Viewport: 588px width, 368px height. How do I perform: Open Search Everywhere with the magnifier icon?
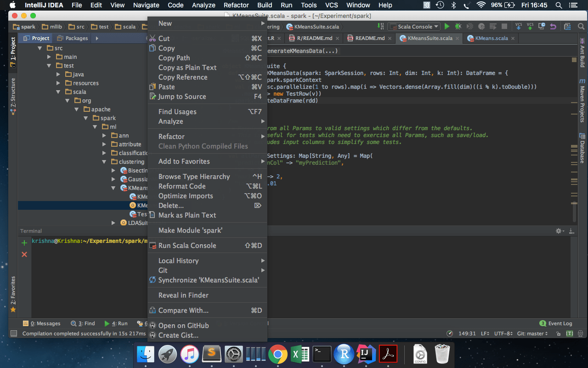[x=581, y=27]
